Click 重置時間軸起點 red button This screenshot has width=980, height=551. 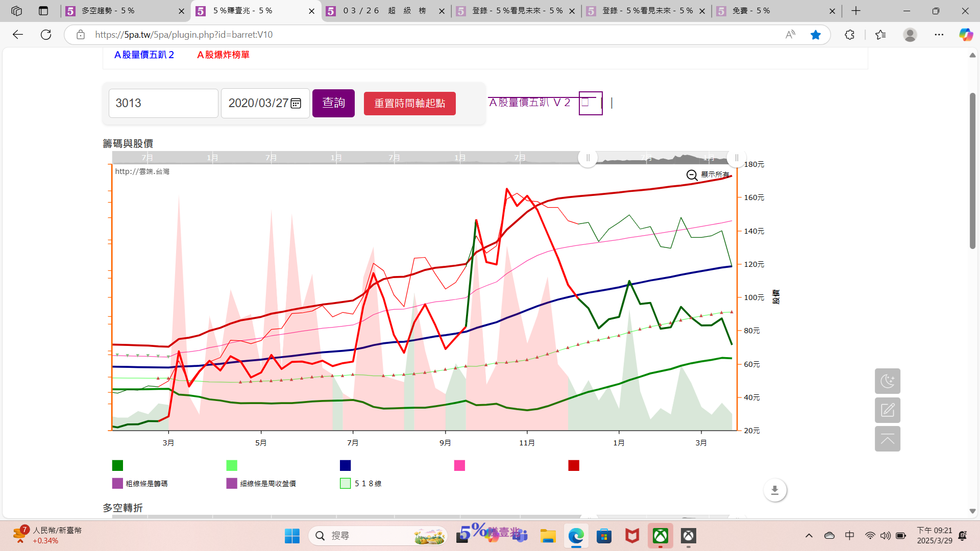pyautogui.click(x=409, y=104)
